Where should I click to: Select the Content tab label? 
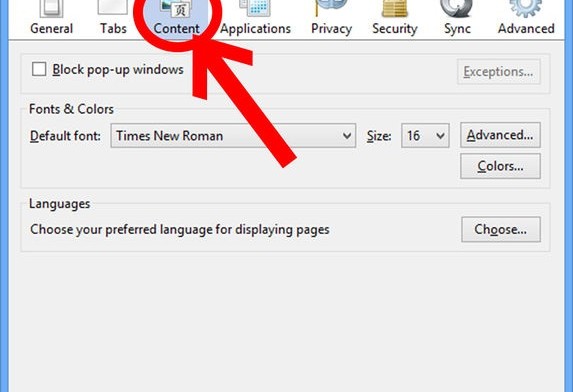[177, 28]
